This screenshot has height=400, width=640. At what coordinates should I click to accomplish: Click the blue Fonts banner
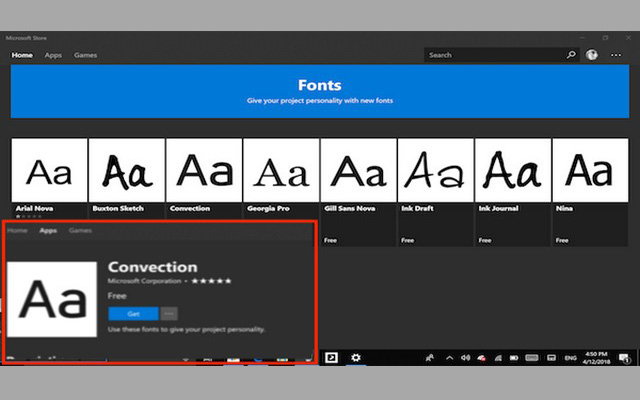coord(320,91)
